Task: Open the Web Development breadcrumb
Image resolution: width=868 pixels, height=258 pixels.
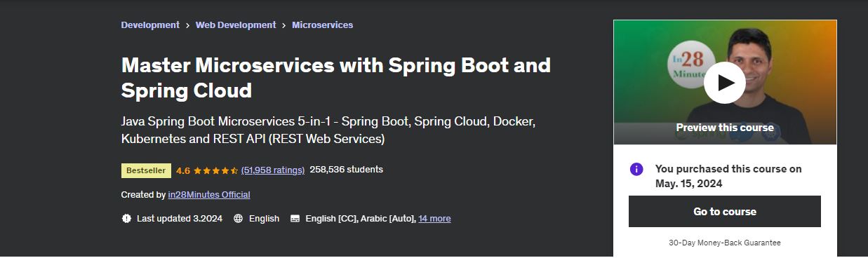Action: tap(236, 25)
